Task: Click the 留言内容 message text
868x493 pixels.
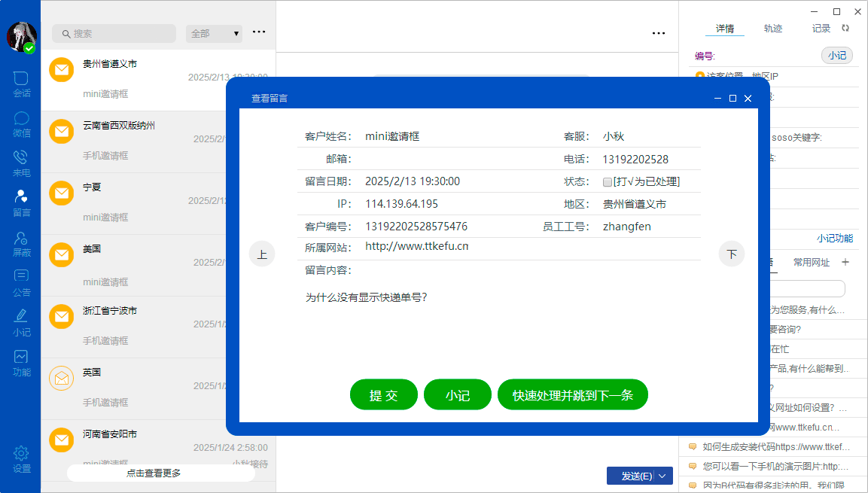Action: pos(367,297)
